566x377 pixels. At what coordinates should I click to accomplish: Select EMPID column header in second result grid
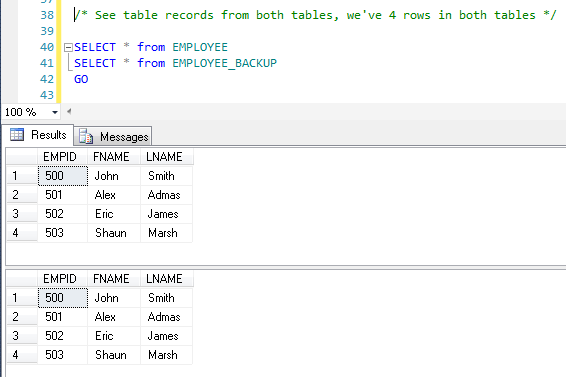click(62, 279)
